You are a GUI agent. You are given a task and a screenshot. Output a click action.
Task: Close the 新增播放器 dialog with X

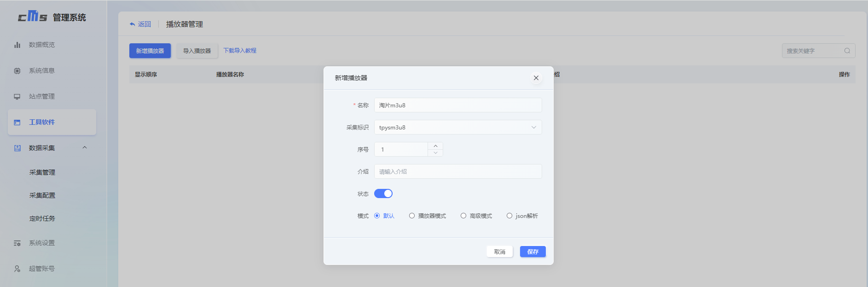click(x=536, y=78)
